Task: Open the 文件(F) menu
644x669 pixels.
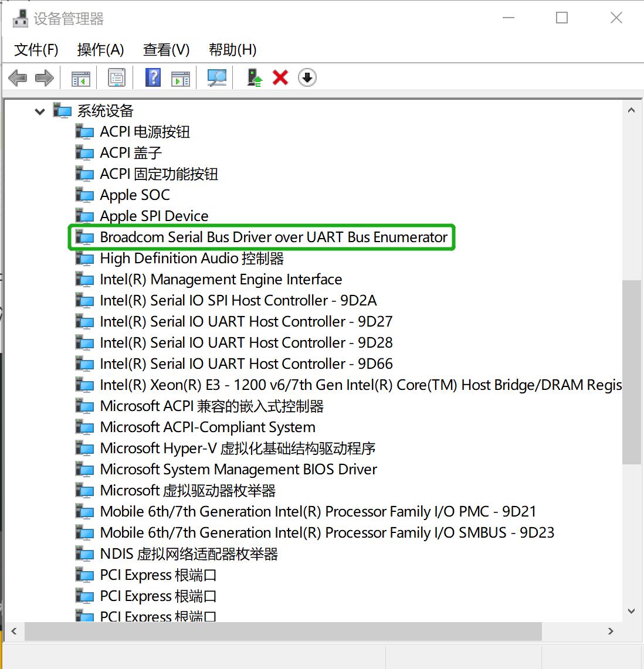Action: pos(36,50)
